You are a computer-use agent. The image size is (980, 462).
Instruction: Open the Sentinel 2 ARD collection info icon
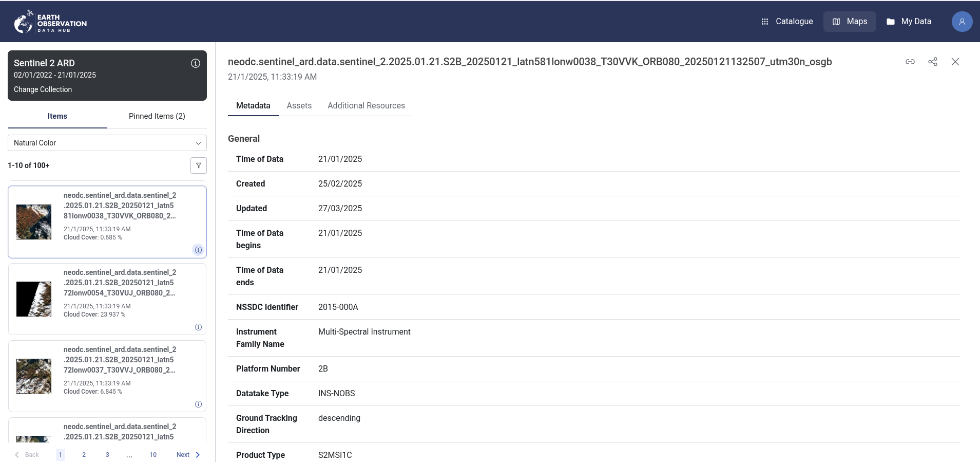195,63
